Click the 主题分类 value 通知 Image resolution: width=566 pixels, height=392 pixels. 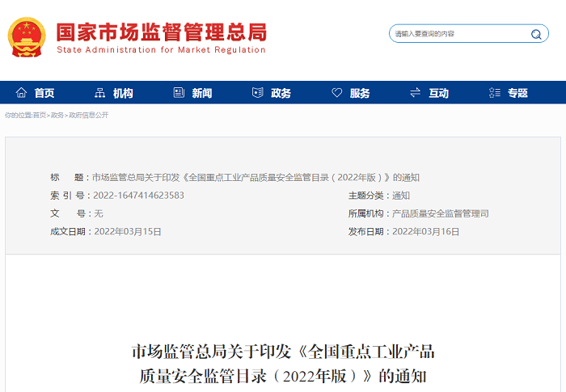401,196
